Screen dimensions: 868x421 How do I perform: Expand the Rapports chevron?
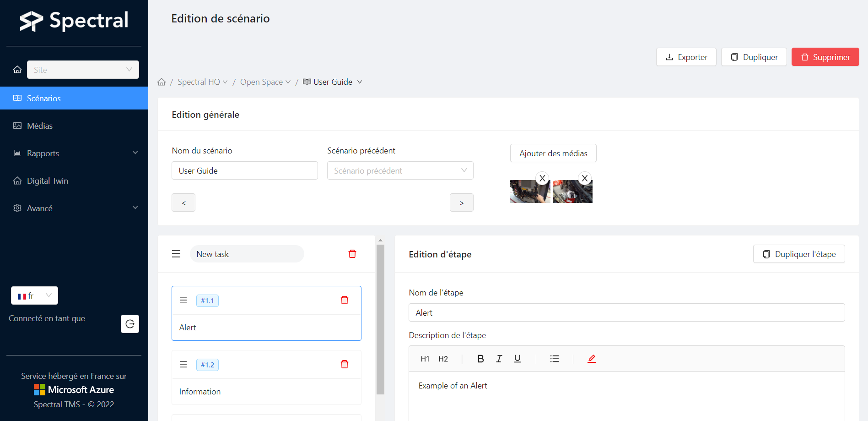click(x=135, y=153)
